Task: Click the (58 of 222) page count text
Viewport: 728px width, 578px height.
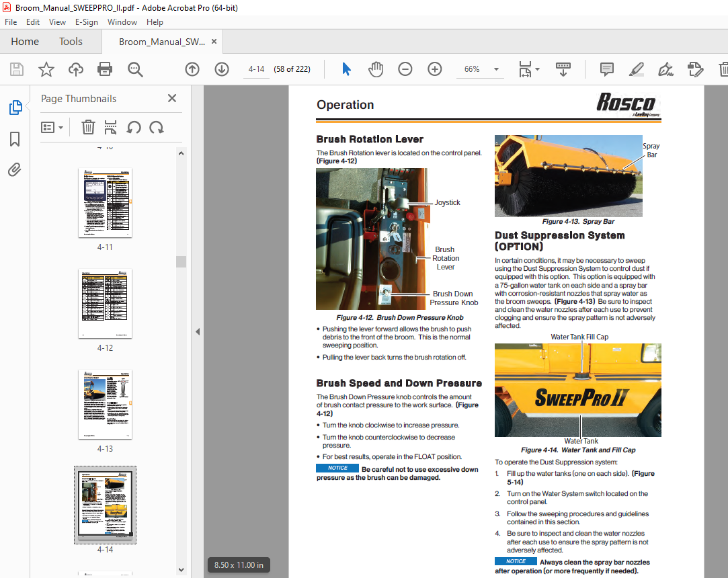Action: tap(292, 69)
